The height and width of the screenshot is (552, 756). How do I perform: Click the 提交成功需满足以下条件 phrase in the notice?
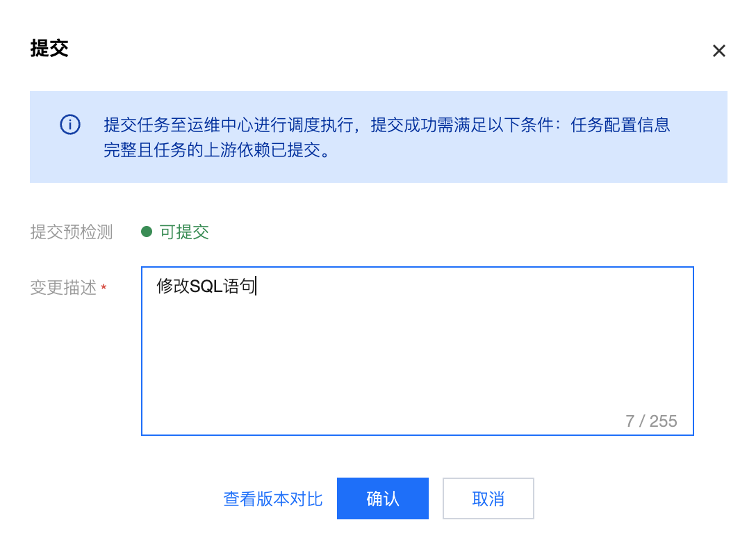tap(461, 125)
